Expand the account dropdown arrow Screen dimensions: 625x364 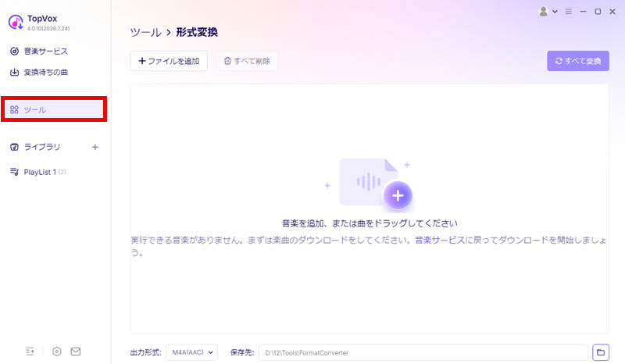point(555,12)
